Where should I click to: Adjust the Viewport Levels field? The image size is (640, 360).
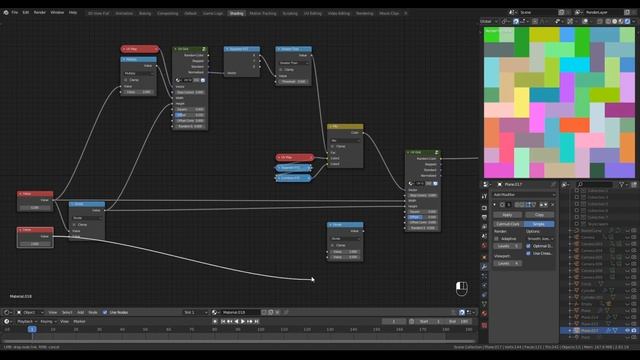(507, 263)
